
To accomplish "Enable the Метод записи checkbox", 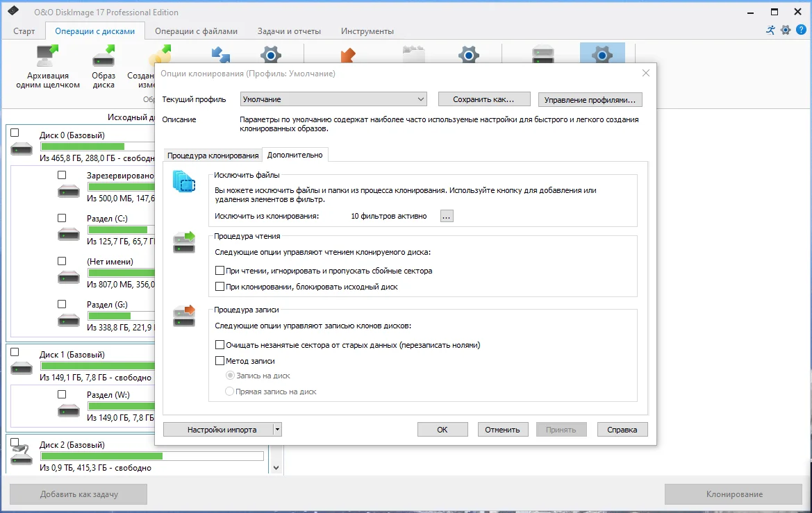I will click(219, 361).
